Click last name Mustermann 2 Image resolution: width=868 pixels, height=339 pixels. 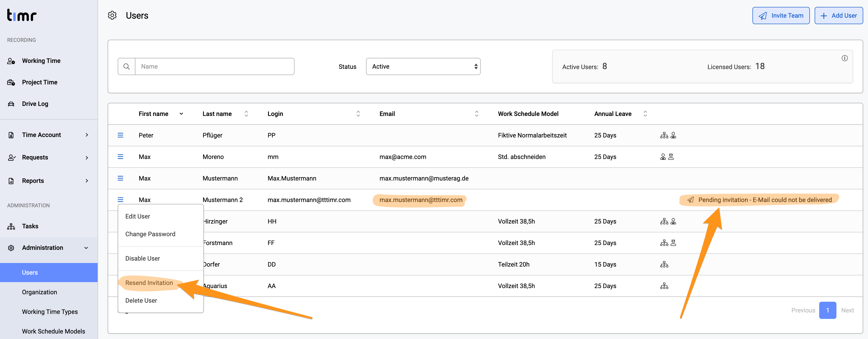point(223,200)
